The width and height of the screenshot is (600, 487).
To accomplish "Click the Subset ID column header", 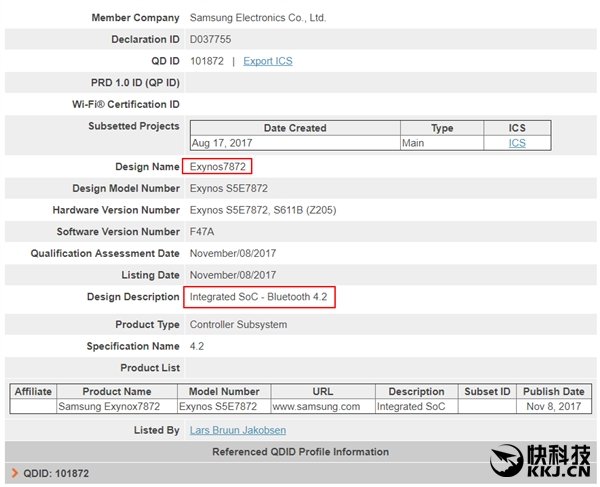I will 488,392.
